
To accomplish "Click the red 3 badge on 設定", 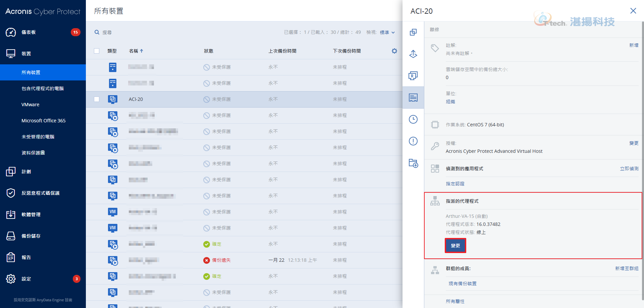I will click(x=76, y=279).
